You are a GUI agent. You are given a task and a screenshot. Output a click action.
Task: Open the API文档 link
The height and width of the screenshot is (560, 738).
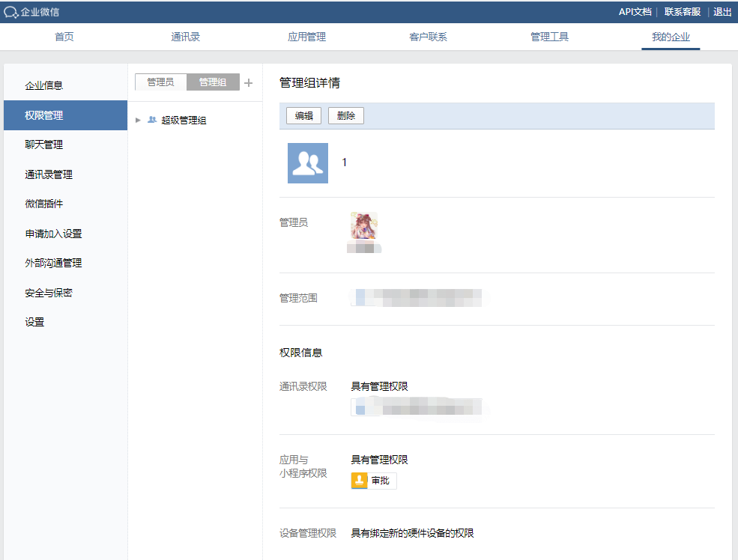click(635, 12)
